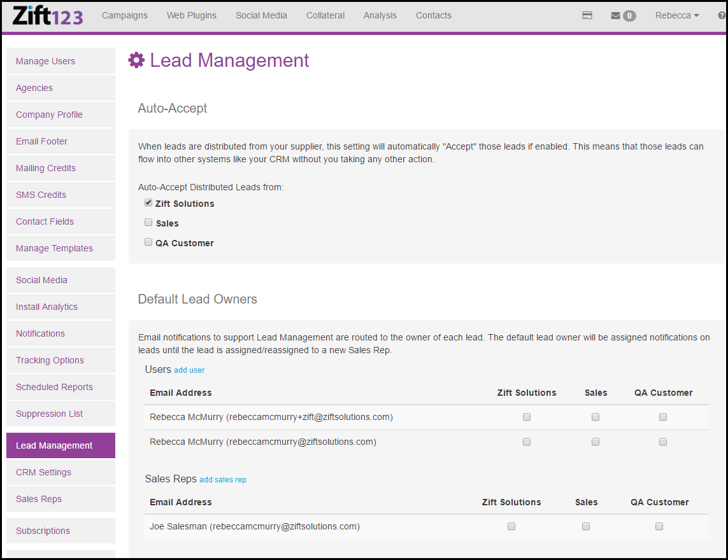Image resolution: width=728 pixels, height=560 pixels.
Task: Go to the Social Media top menu
Action: click(261, 15)
